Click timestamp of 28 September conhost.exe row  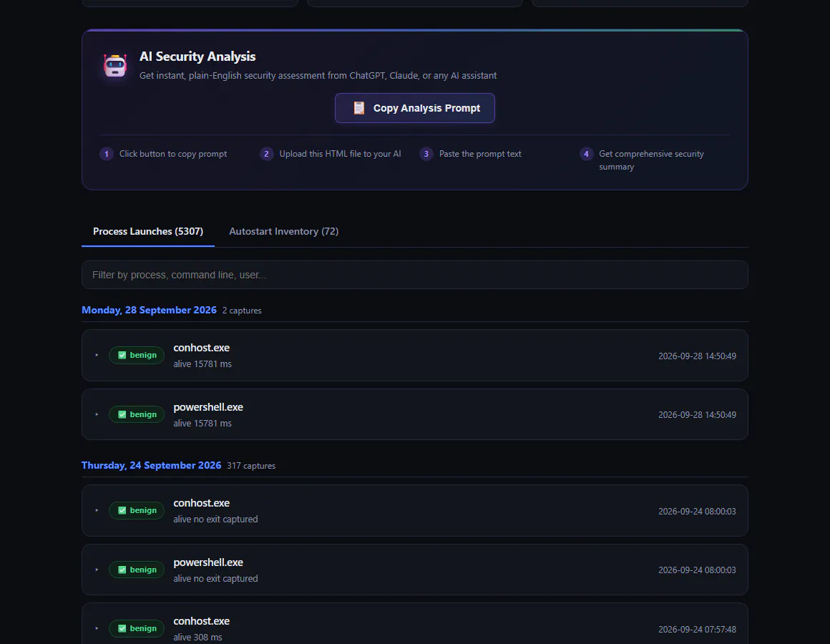point(697,356)
